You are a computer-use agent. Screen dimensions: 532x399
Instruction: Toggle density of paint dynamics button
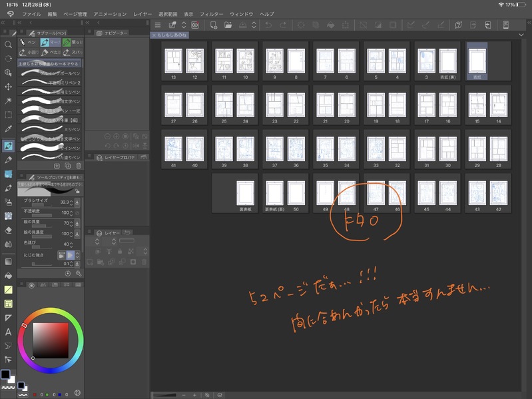coord(77,234)
